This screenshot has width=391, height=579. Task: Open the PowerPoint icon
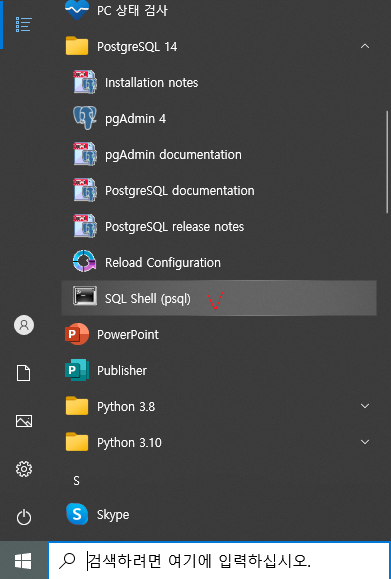[x=77, y=334]
